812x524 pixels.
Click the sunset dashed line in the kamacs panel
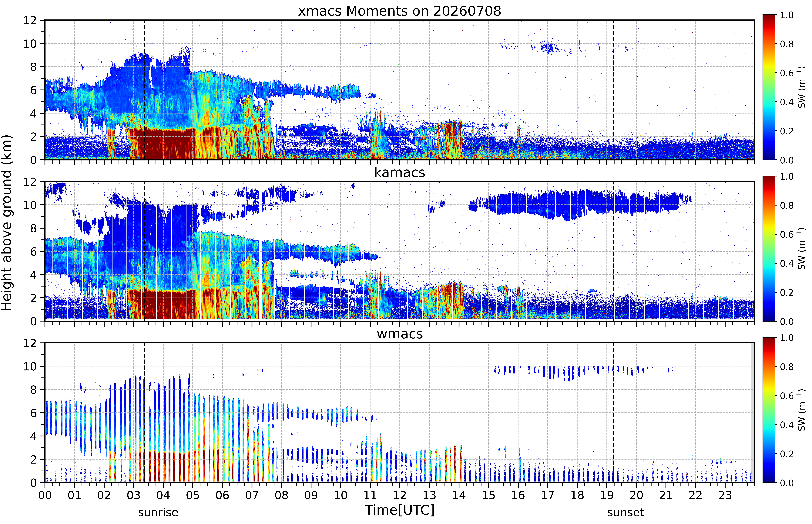[614, 251]
